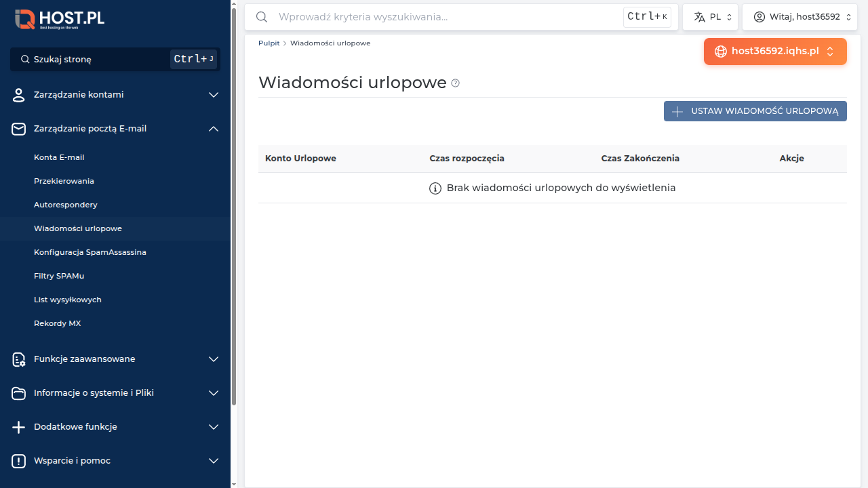868x488 pixels.
Task: Click the info icon in the empty table message
Action: point(435,188)
